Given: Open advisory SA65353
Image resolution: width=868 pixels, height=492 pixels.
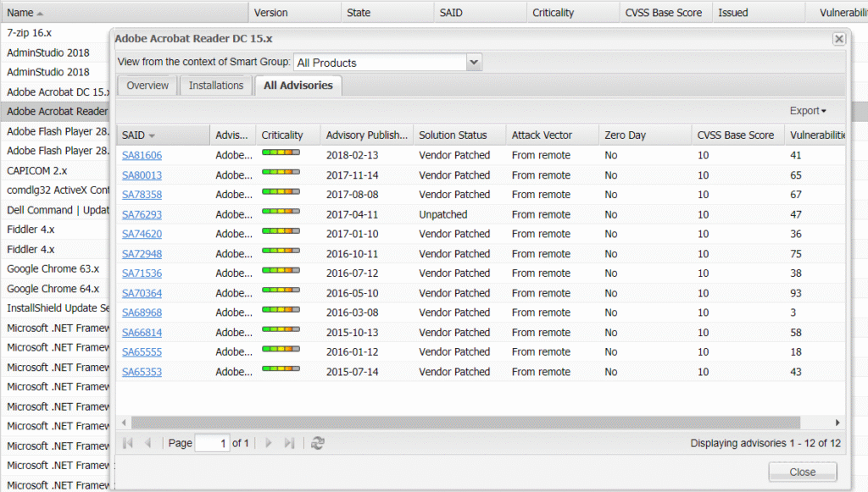Looking at the screenshot, I should click(142, 372).
